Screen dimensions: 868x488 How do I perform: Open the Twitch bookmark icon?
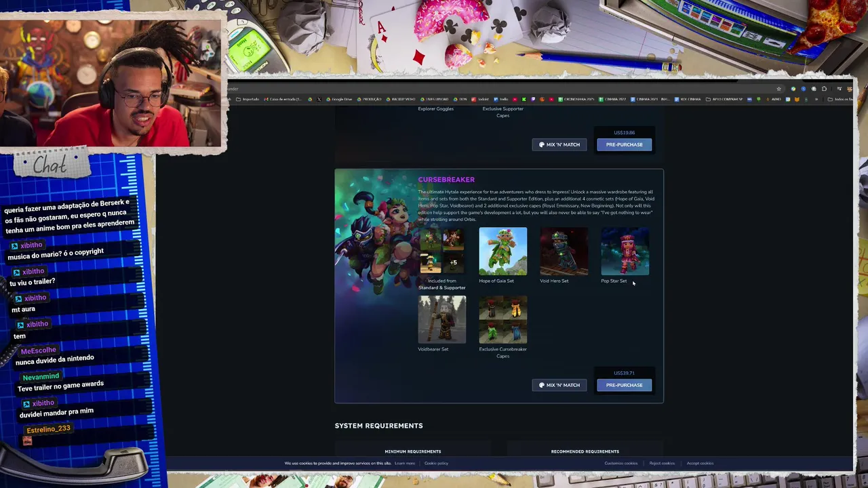pyautogui.click(x=533, y=99)
